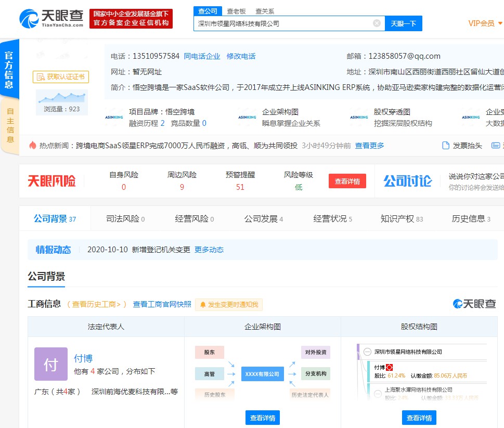Open 自身风险 count 0
This screenshot has height=428, width=504.
point(124,187)
